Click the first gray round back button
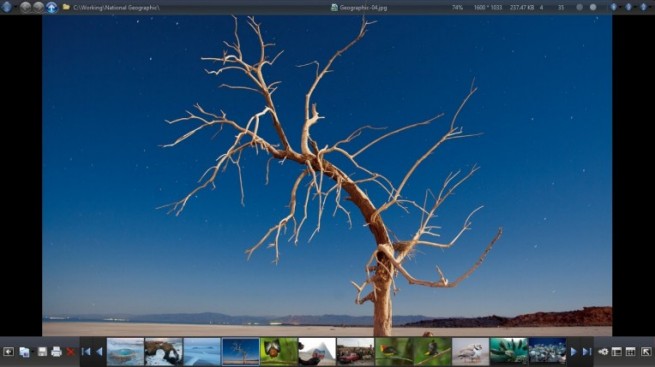The height and width of the screenshot is (367, 655). click(25, 7)
